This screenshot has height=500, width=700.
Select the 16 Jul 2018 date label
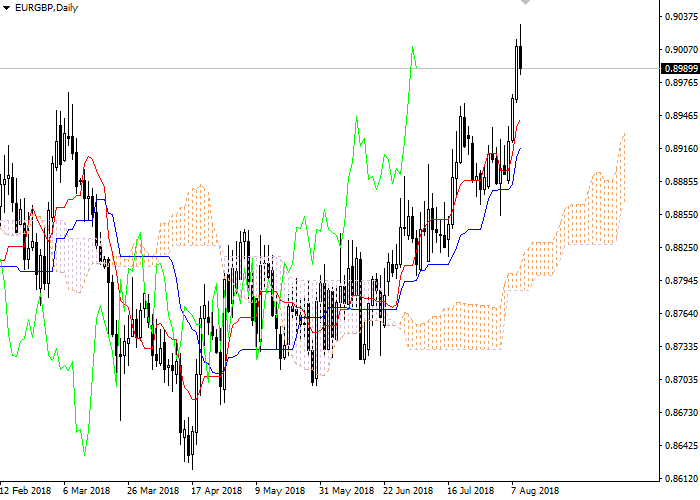click(x=472, y=491)
